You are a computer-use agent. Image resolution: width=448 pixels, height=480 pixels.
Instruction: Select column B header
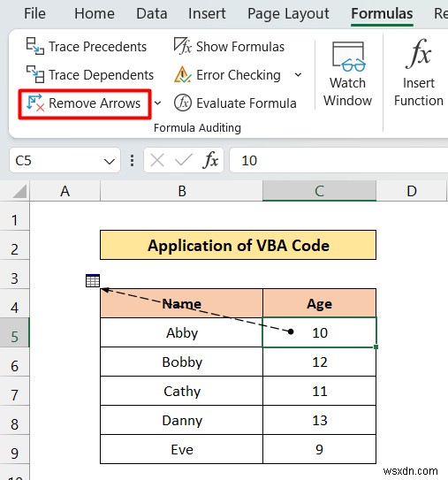[181, 191]
